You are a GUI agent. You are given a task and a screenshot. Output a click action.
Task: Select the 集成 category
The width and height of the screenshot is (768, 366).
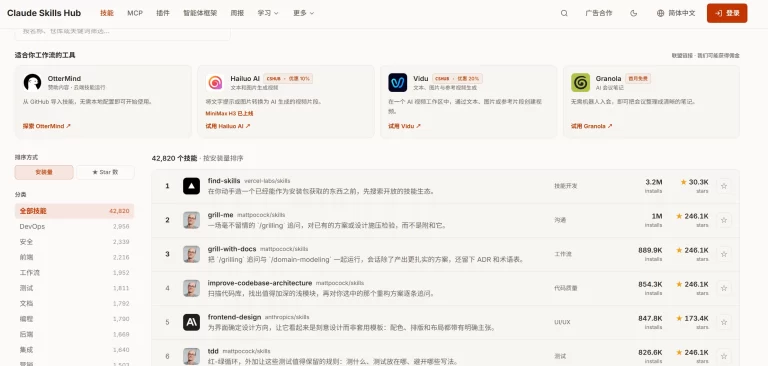pos(74,350)
